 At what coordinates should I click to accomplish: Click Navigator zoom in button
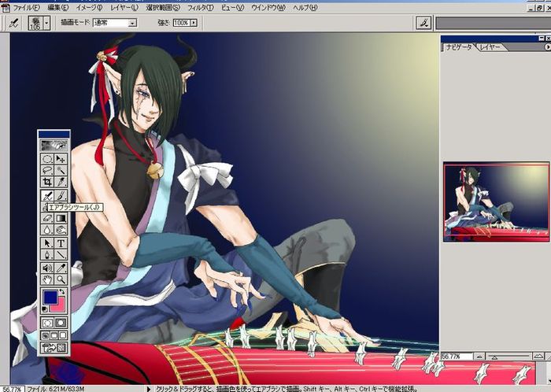(538, 357)
